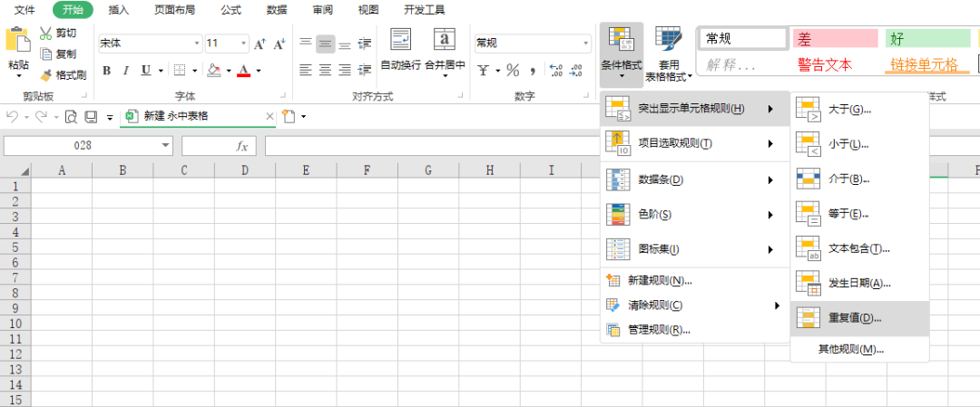Apply comma thousands separator style
Viewport: 980px width, 407px height.
coord(534,70)
